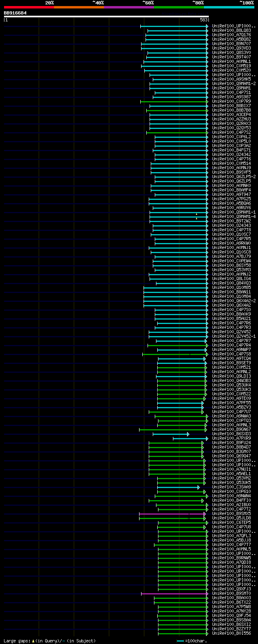This screenshot has width=258, height=644.
Task: Select the hit label UniRef100_C0P7R9
Action: click(231, 101)
